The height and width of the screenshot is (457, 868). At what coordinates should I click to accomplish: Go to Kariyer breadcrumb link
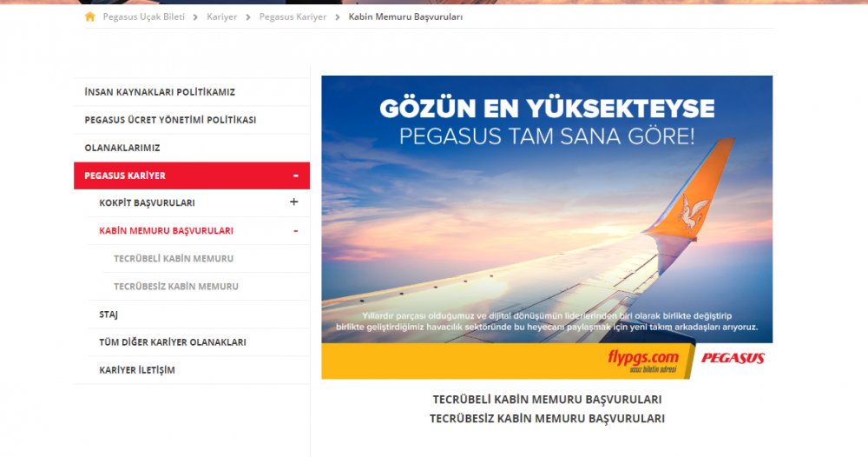pos(221,17)
